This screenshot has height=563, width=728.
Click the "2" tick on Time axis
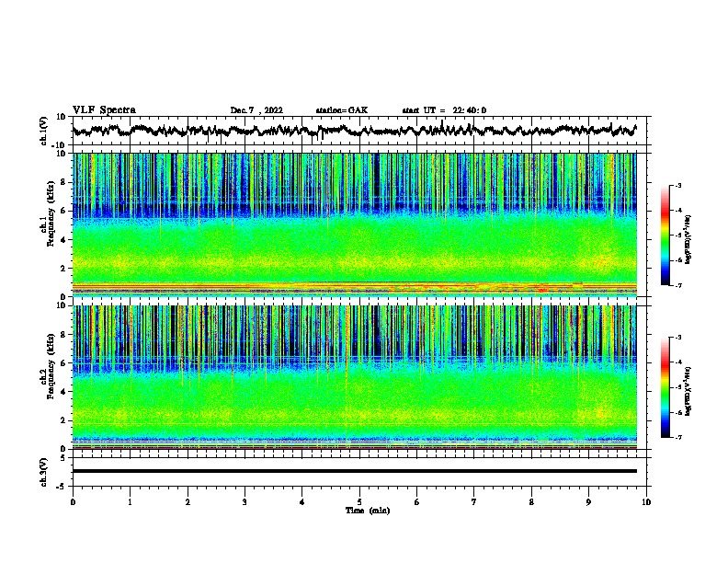188,502
